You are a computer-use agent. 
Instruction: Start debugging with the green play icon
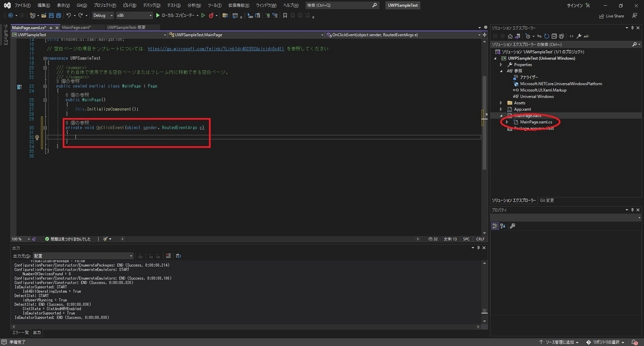point(158,16)
